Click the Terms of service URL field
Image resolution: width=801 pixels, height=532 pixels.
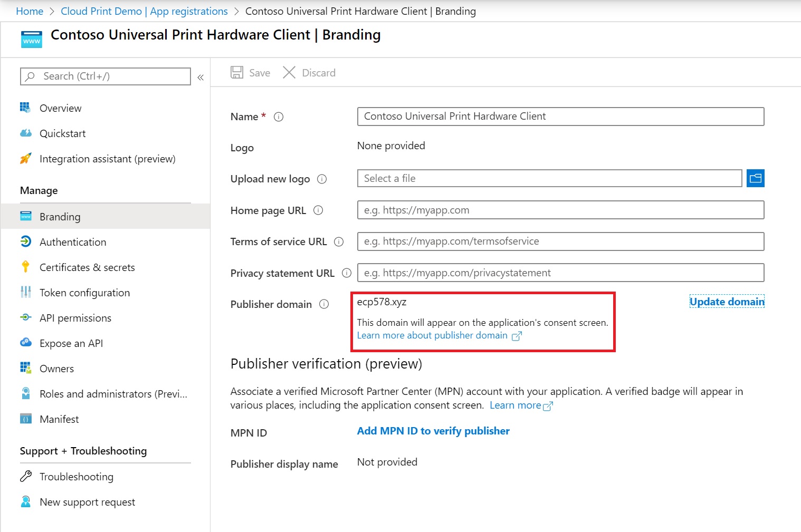[x=561, y=241]
